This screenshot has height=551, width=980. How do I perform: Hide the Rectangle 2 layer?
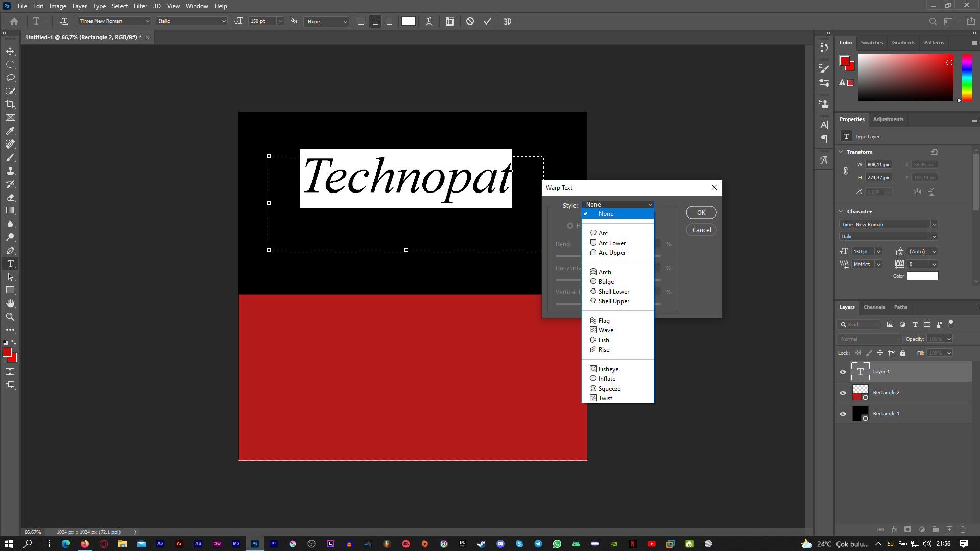[843, 393]
